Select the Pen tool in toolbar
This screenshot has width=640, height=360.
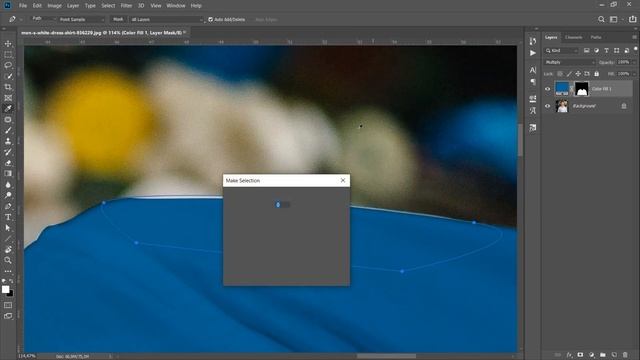(8, 206)
